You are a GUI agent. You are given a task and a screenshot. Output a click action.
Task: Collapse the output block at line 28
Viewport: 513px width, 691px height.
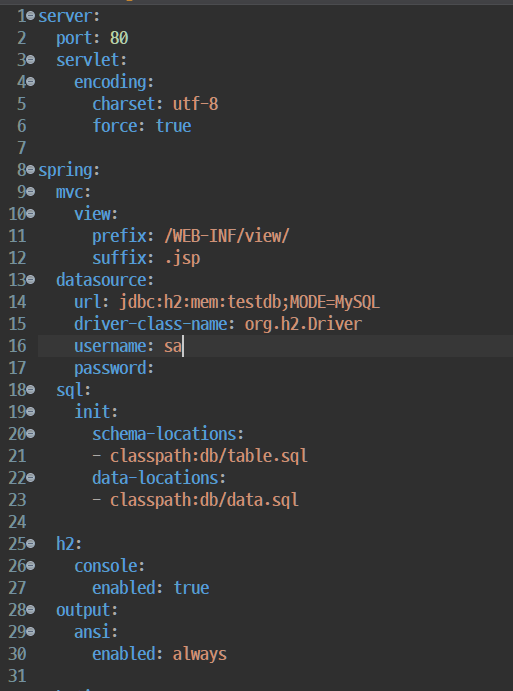click(30, 609)
